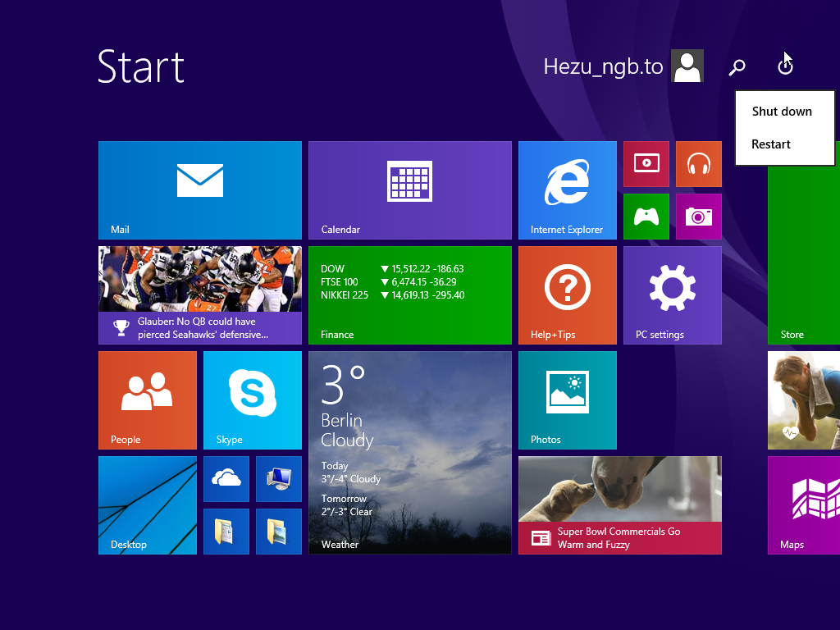840x630 pixels.
Task: Open the This PC computer tile
Action: [278, 479]
